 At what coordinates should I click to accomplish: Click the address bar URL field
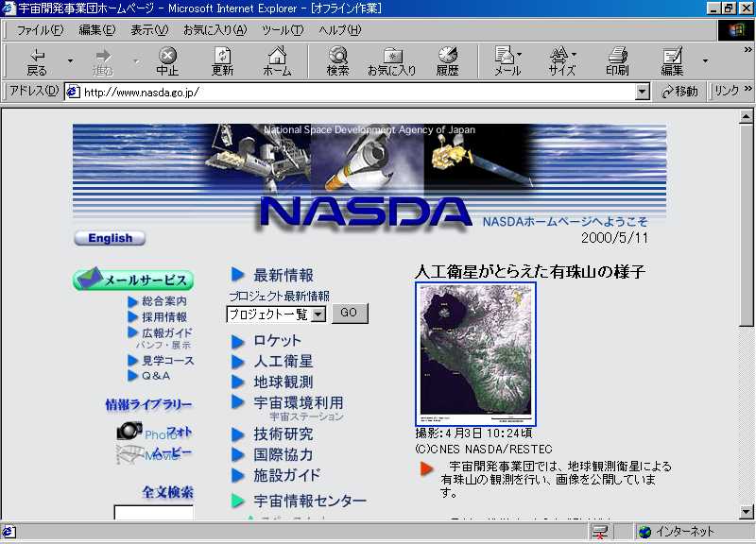358,91
